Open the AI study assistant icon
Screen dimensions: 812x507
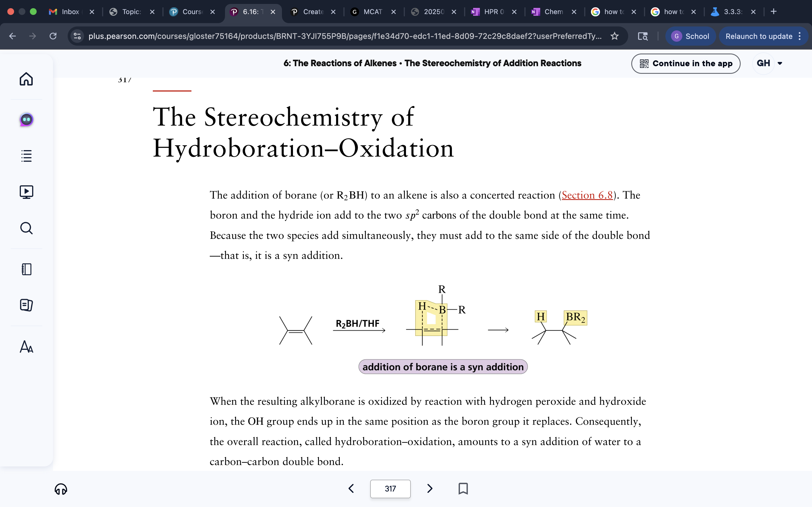coord(26,120)
